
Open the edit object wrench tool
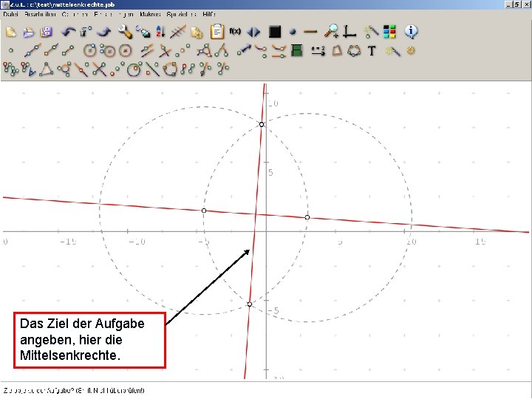[x=125, y=32]
